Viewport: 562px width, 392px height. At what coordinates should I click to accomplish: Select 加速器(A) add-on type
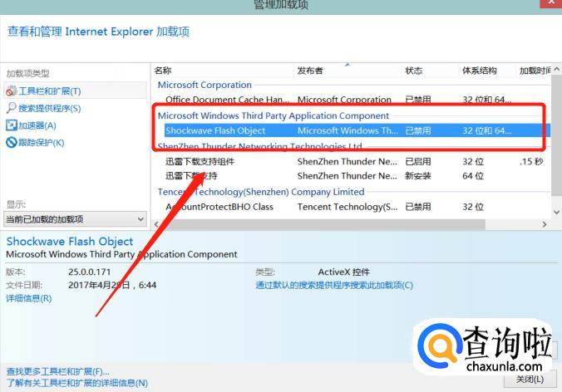click(x=37, y=125)
